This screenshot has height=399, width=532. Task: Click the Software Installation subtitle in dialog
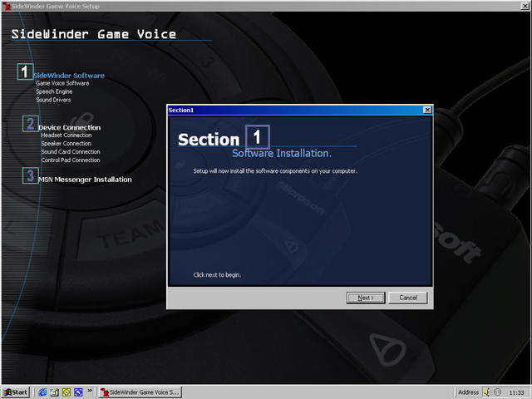click(282, 153)
